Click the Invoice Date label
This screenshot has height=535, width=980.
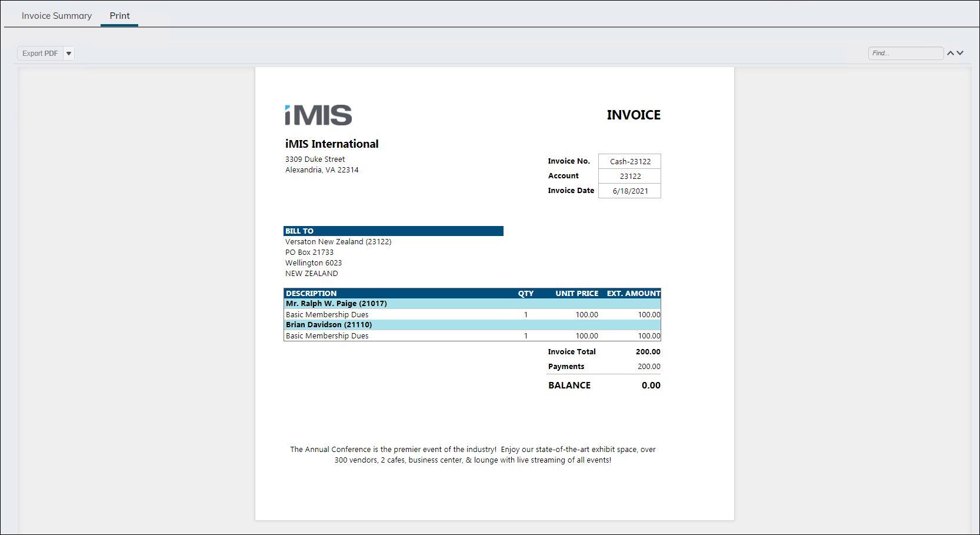point(571,191)
